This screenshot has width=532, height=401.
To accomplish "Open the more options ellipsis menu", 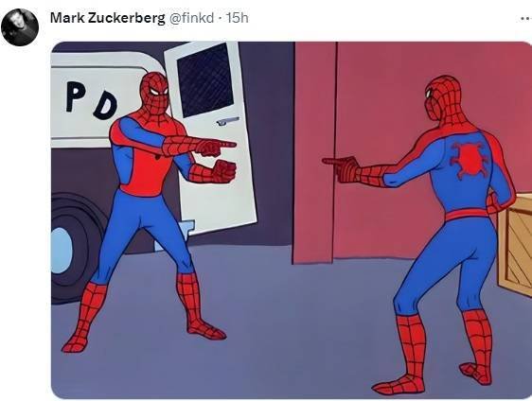I will (526, 19).
